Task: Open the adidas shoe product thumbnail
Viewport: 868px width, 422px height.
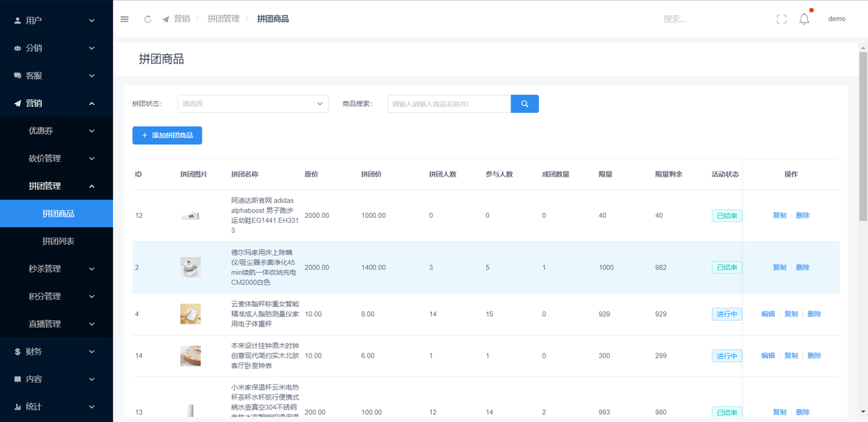Action: pos(190,216)
